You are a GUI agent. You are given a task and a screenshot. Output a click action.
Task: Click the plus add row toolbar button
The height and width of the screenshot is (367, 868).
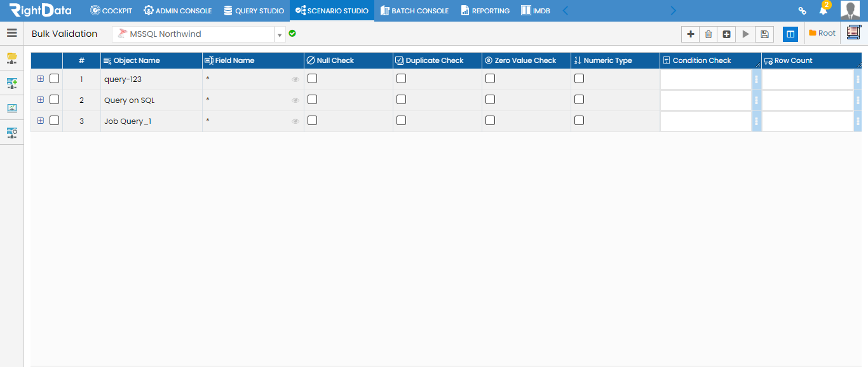(691, 34)
